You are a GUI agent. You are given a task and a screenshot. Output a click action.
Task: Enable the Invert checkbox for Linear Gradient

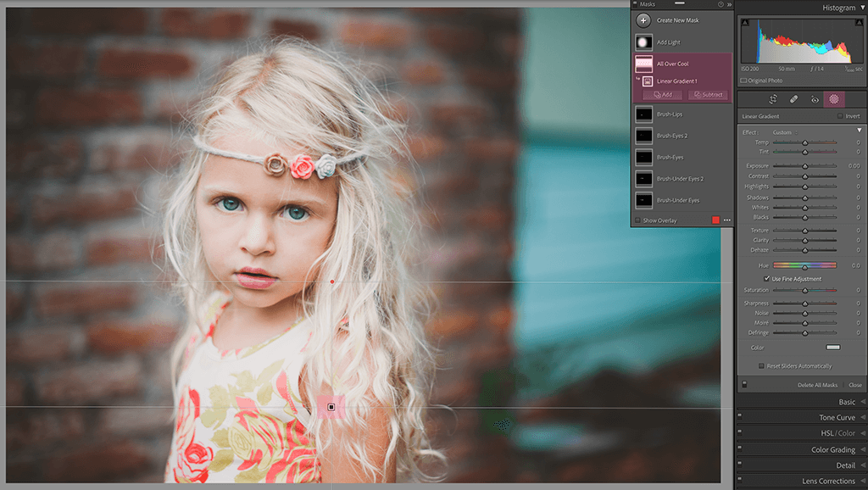coord(838,115)
